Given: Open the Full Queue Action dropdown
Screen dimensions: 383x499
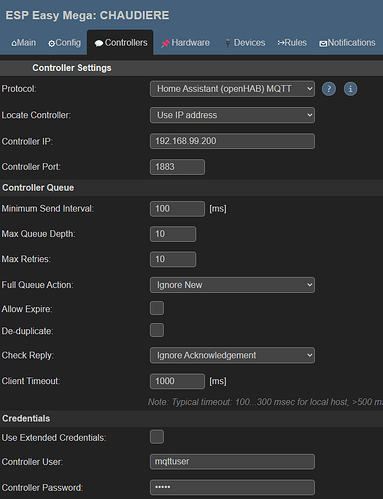Looking at the screenshot, I should click(232, 285).
